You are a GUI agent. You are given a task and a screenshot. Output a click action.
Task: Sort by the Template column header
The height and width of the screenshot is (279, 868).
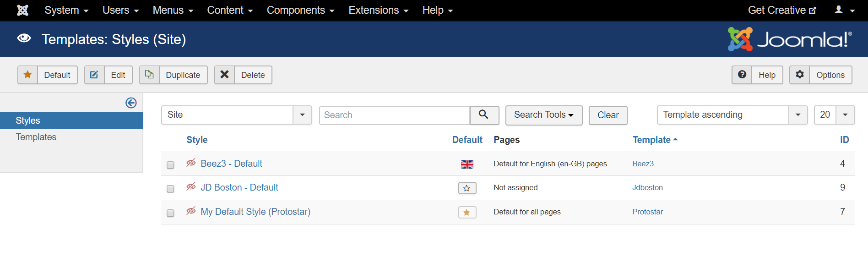pyautogui.click(x=655, y=140)
